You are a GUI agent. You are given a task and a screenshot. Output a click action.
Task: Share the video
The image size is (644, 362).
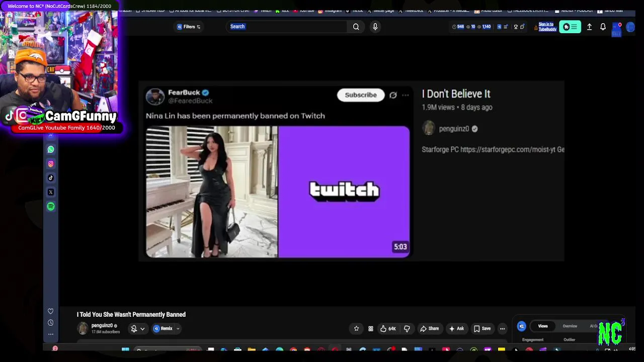[429, 328]
